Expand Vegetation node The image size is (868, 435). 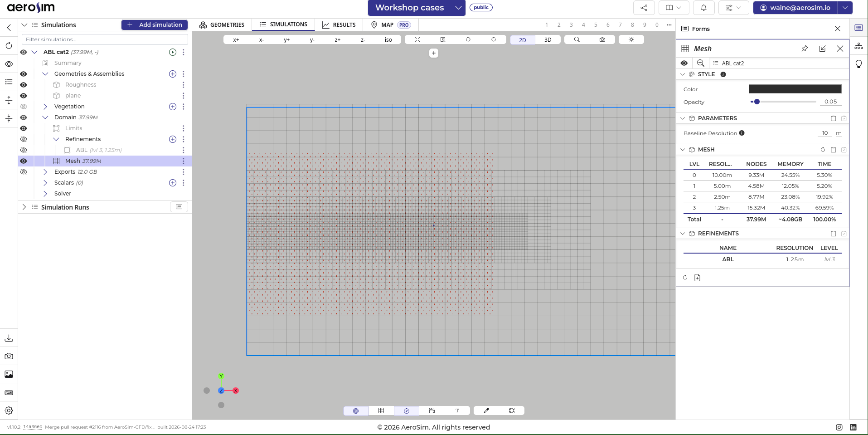[45, 107]
